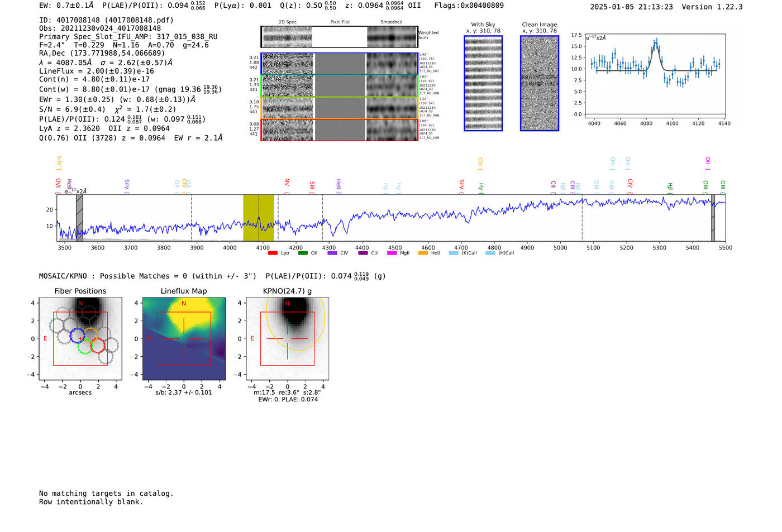Select the purple CIV legend swatch
782x532 pixels.
tap(332, 253)
